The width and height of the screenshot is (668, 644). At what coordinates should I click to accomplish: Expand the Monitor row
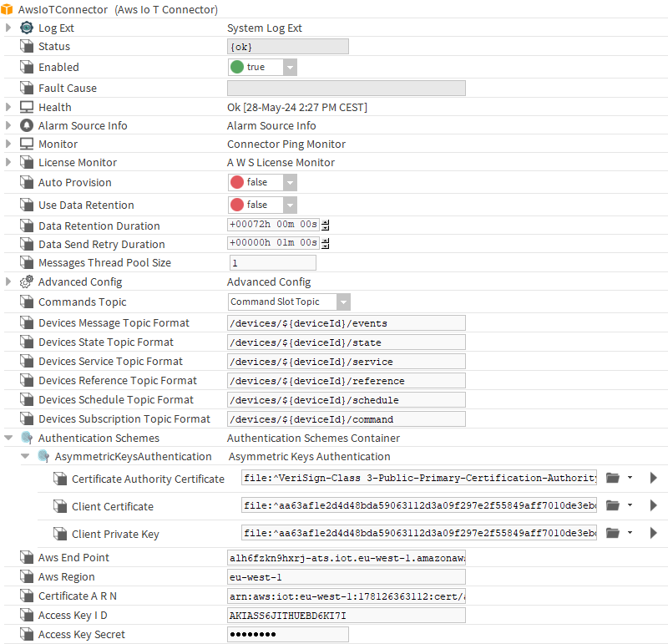(8, 144)
